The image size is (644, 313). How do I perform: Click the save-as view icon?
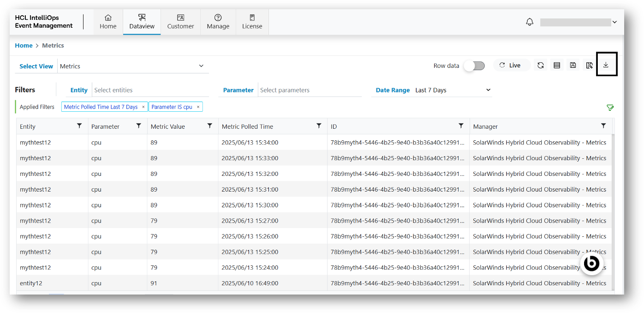(589, 66)
